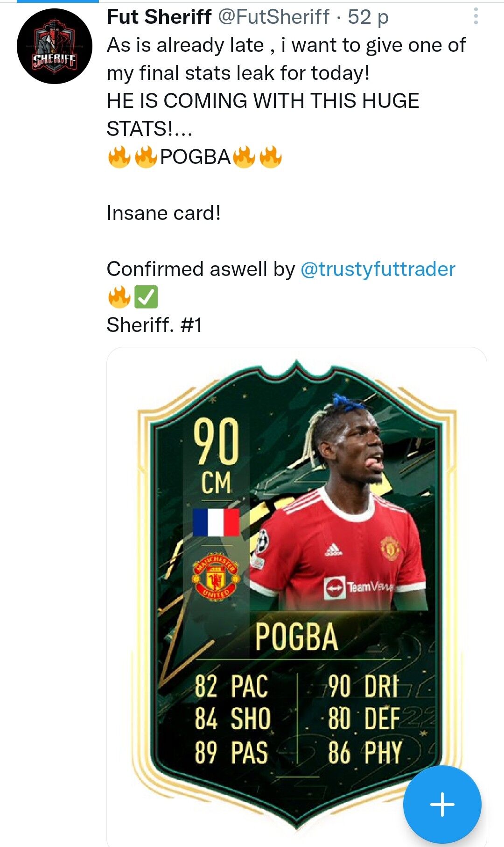Screen dimensions: 504x847
Task: Tap the 'Sheriff. #1' signature line
Action: 154,325
